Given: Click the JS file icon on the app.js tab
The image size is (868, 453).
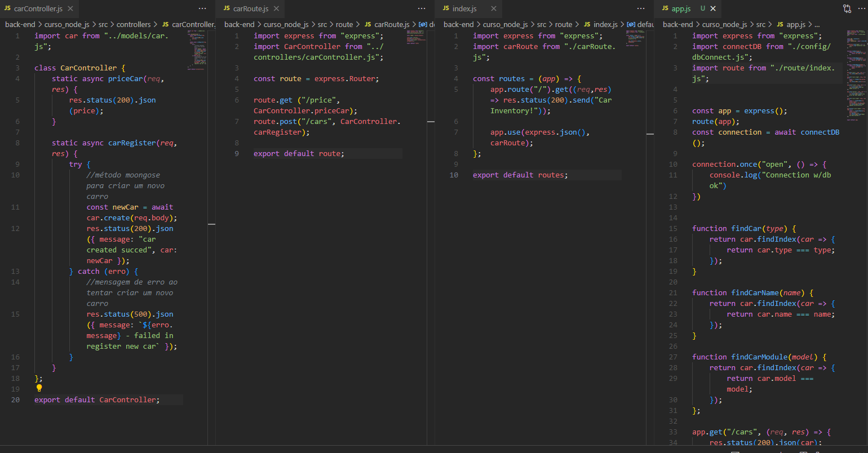Looking at the screenshot, I should (x=666, y=8).
